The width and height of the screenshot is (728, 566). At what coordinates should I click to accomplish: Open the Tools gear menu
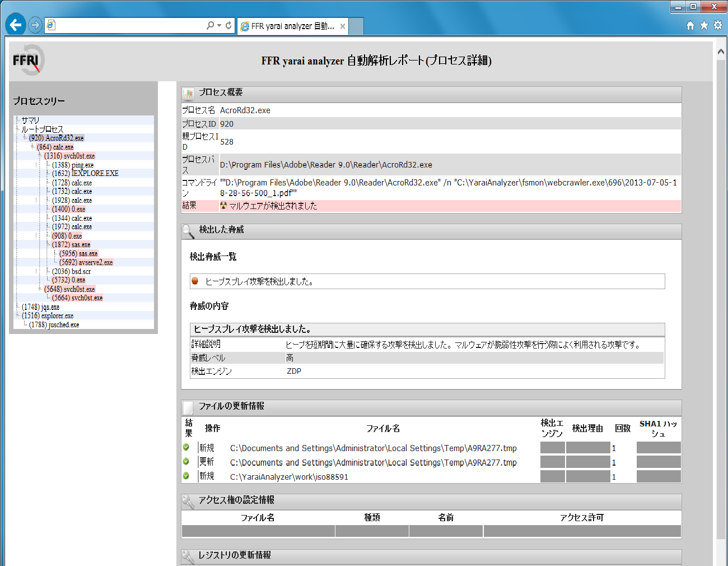[717, 25]
